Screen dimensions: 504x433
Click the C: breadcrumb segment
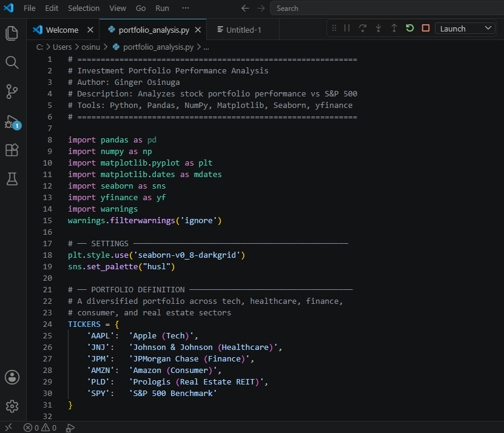[39, 47]
